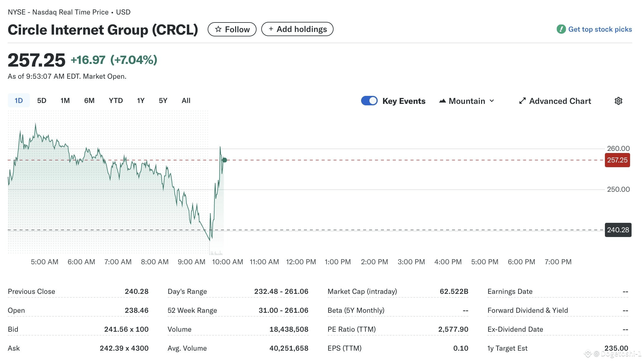Switch chart to 6M range
Viewport: 644px width, 361px height.
[x=89, y=101]
